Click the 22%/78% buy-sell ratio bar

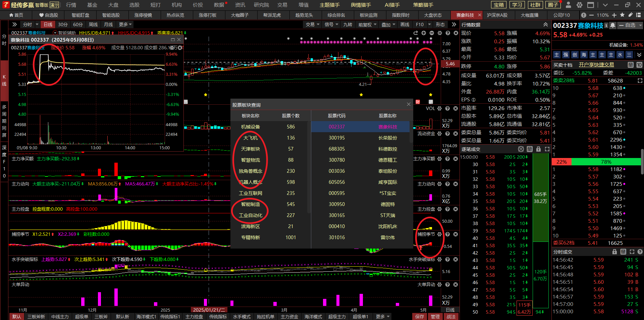point(596,162)
